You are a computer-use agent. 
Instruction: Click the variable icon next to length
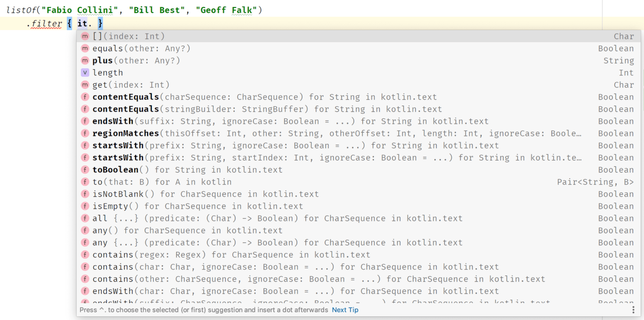coord(85,72)
